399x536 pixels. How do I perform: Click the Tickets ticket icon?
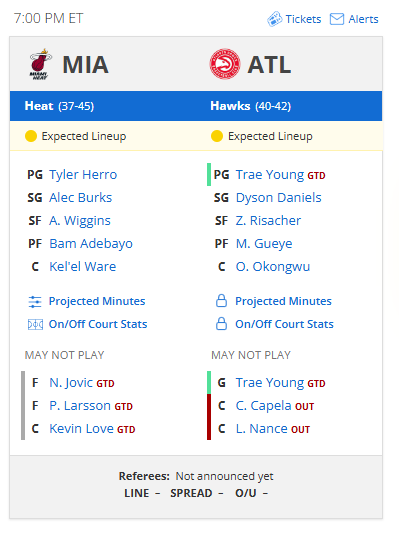[275, 19]
